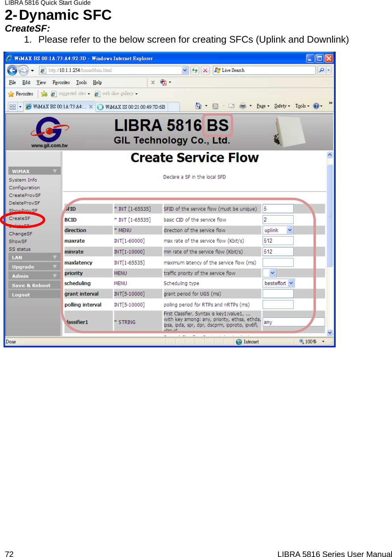Click the suggested sites favorites link
Viewport: 392px width, 557px height.
70,94
